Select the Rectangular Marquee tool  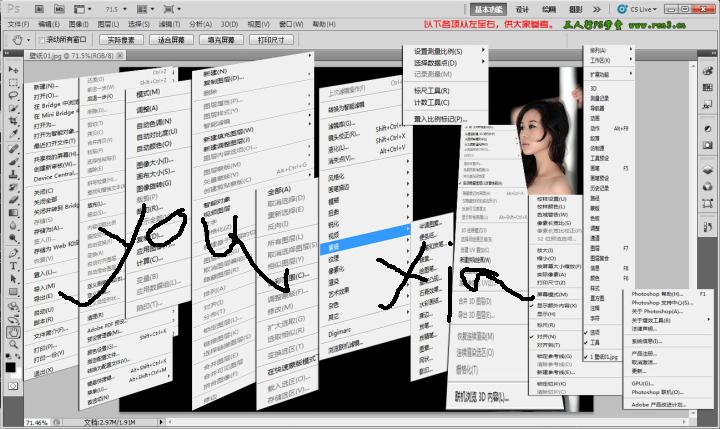[x=13, y=83]
